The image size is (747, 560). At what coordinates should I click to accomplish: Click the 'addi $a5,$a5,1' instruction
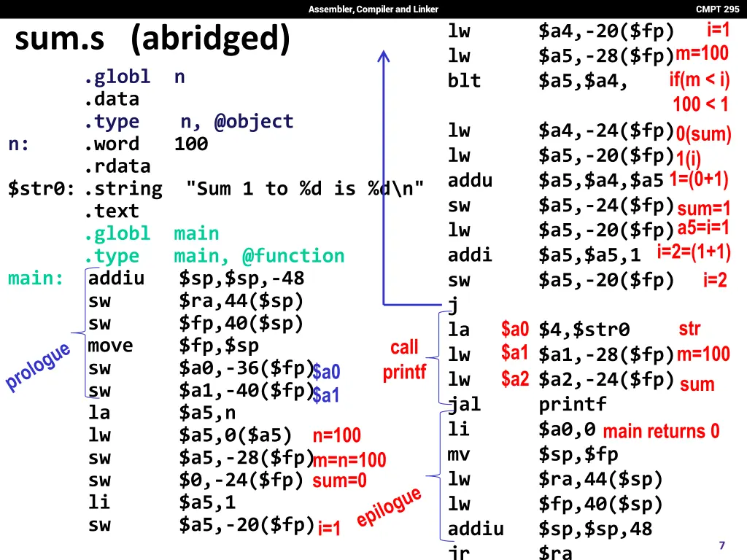coord(544,255)
